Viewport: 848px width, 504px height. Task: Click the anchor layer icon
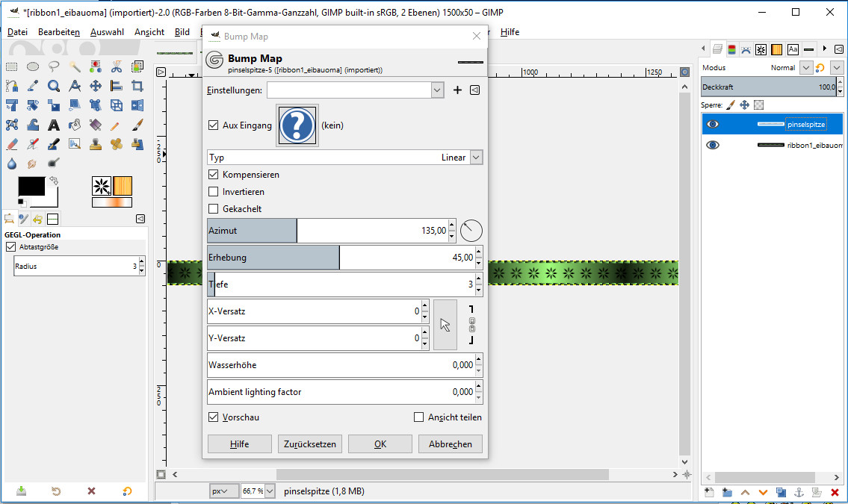click(799, 492)
